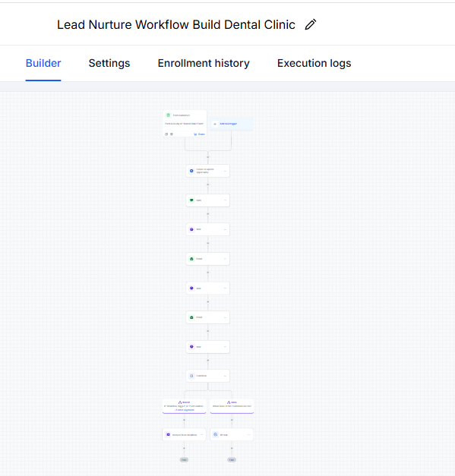Image resolution: width=455 pixels, height=476 pixels.
Task: Add action directly below the SMS node
Action: [x=208, y=214]
